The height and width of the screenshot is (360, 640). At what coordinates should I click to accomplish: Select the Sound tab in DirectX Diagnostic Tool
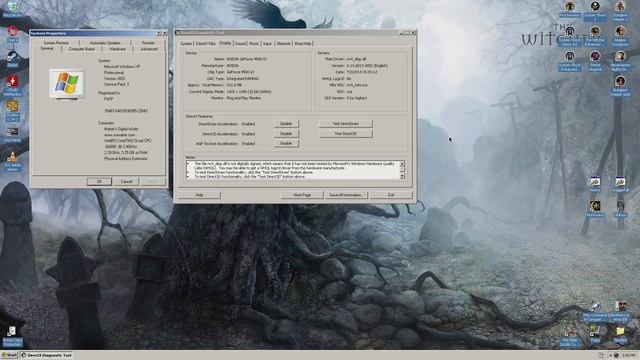240,43
